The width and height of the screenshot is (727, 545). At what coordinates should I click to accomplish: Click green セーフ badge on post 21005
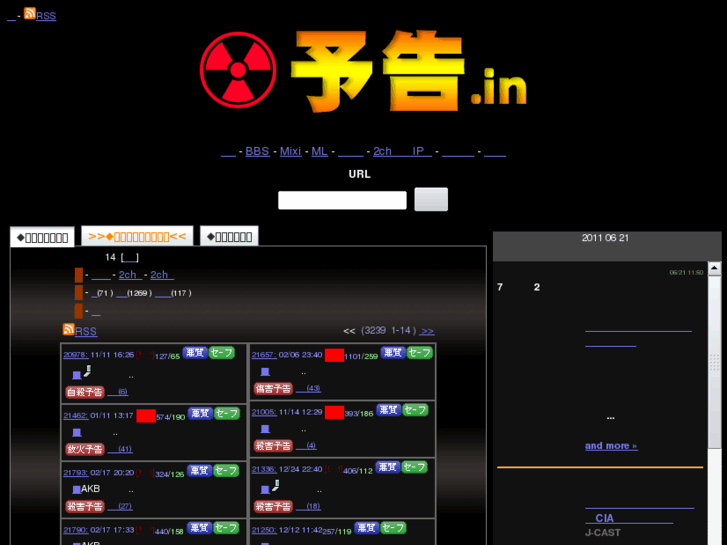(x=415, y=410)
